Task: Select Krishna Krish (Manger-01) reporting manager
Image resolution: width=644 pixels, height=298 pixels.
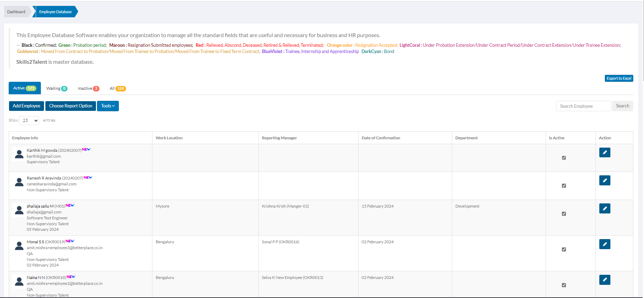Action: point(285,206)
